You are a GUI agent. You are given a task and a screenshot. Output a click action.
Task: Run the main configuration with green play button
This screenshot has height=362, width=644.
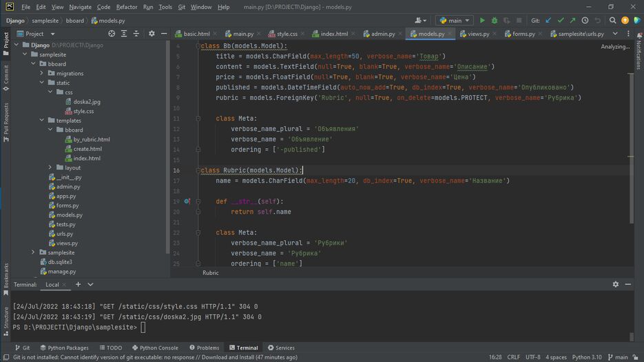(x=482, y=20)
